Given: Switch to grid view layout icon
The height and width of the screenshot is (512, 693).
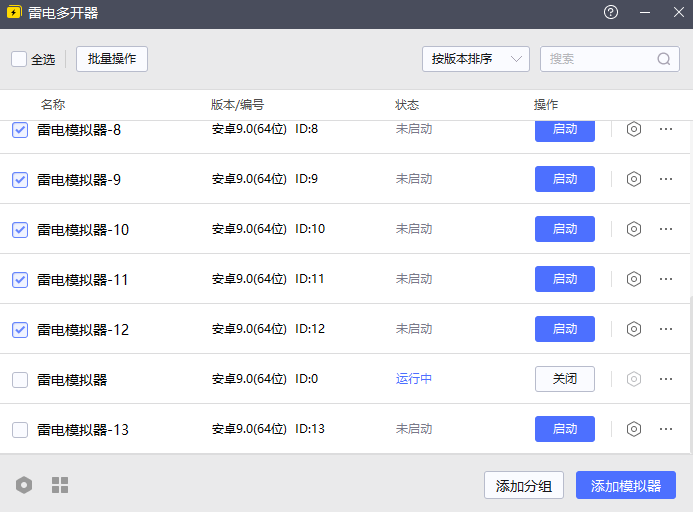Looking at the screenshot, I should click(x=60, y=485).
